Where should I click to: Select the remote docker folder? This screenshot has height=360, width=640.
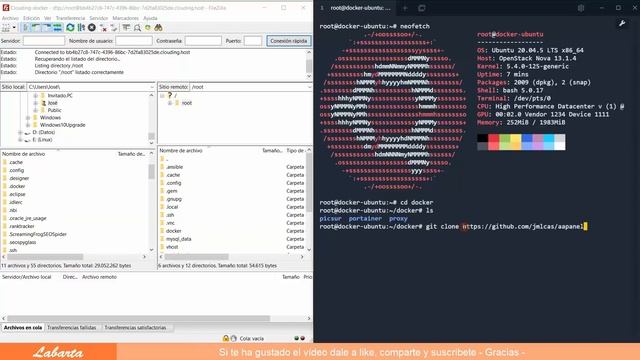(173, 231)
